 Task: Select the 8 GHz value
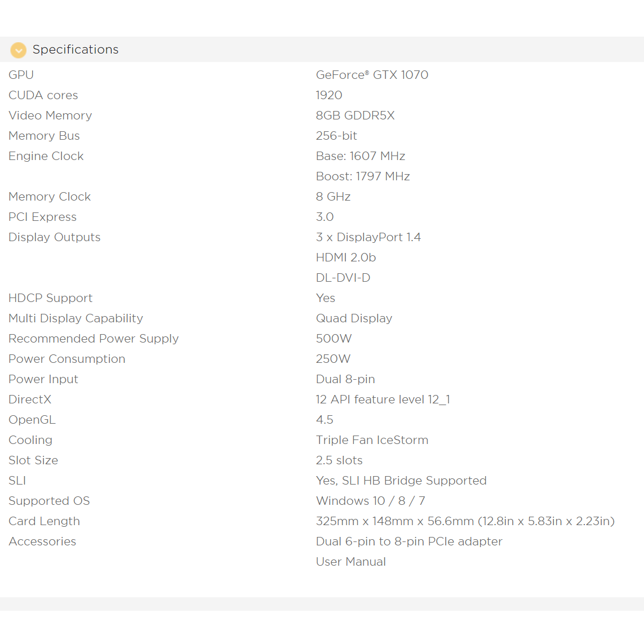[333, 197]
